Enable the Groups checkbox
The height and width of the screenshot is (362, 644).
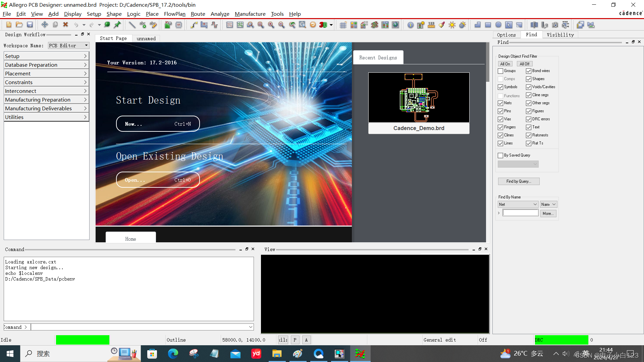(500, 71)
